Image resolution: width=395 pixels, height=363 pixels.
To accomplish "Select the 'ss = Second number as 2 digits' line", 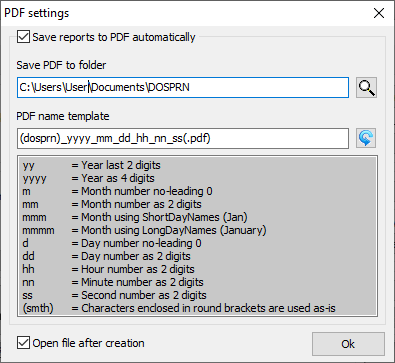I will (114, 295).
